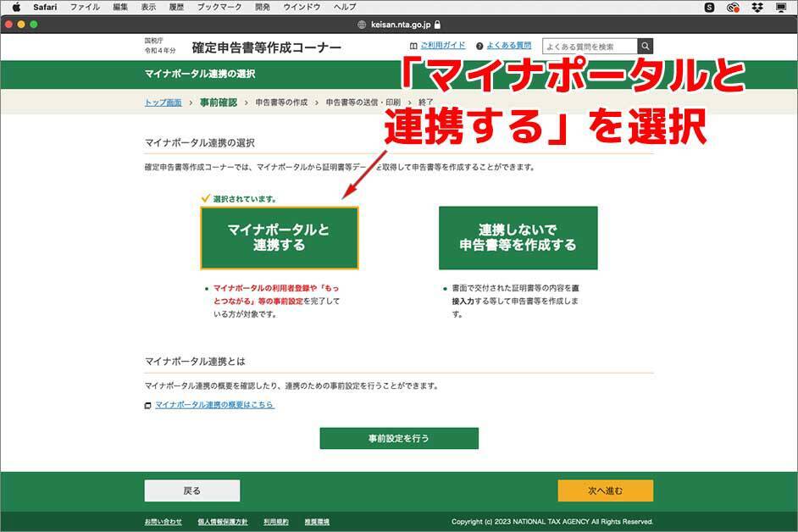Select マイナポータルと連携する option
This screenshot has height=532, width=798.
[x=280, y=238]
